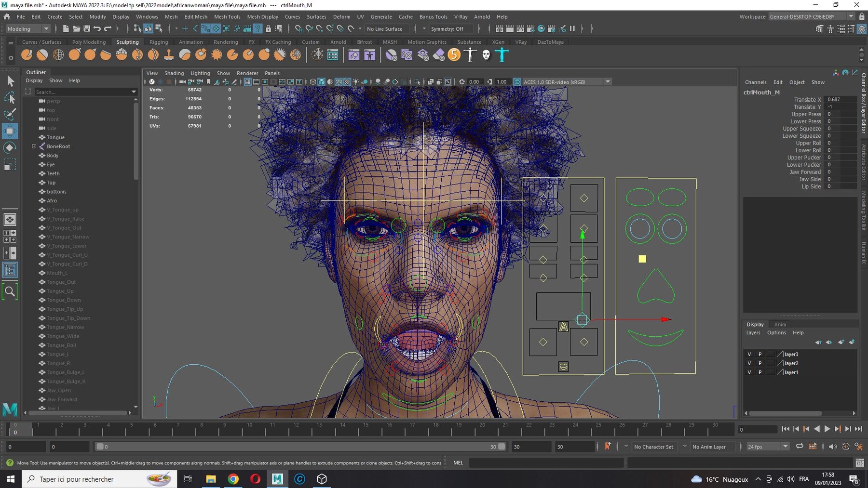The height and width of the screenshot is (488, 868).
Task: Open the Modeling menu set dropdown
Action: tap(27, 29)
